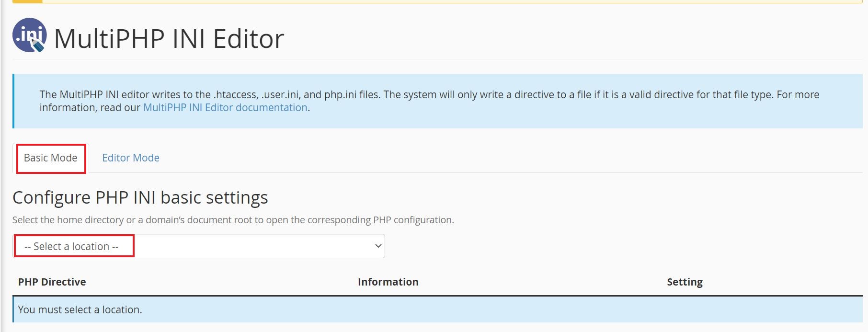Click the blue left border of the info banner

(x=13, y=101)
